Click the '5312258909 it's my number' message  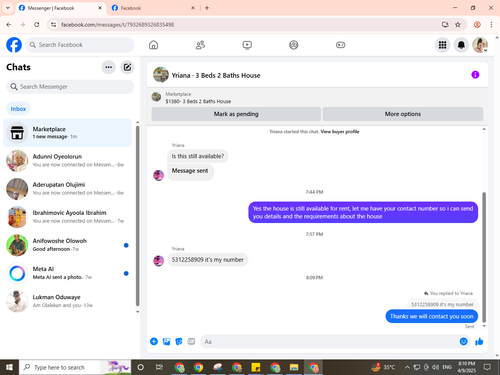(x=207, y=260)
